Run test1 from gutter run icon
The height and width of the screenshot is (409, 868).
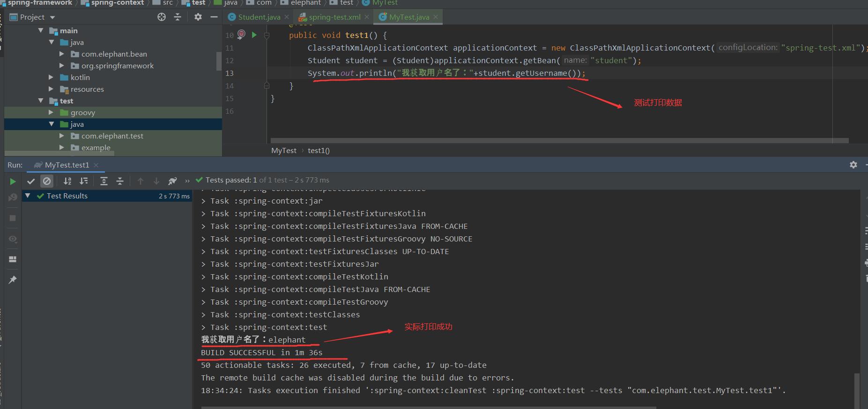[x=254, y=35]
